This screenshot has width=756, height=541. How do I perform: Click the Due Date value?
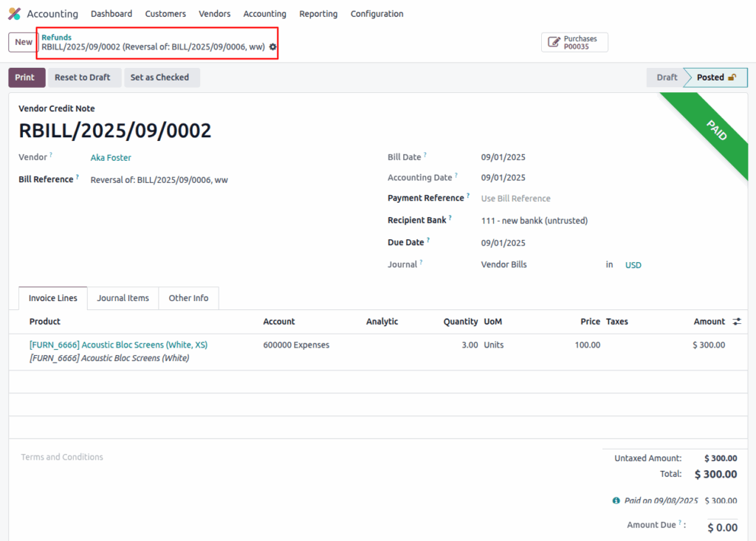click(x=503, y=243)
